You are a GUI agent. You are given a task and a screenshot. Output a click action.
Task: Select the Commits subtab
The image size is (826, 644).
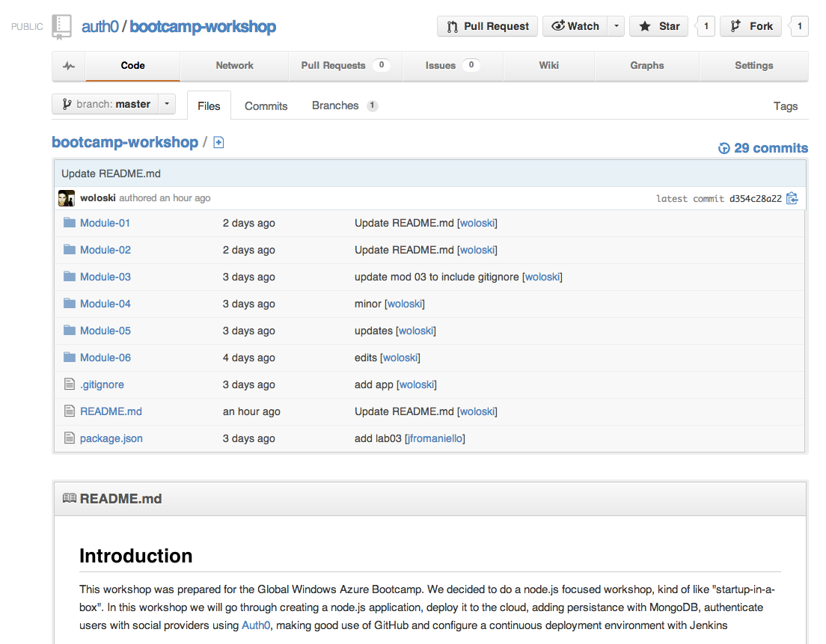(266, 106)
